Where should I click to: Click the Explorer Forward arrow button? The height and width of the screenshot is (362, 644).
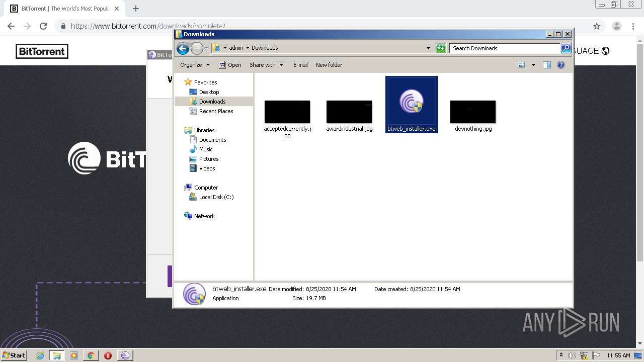click(x=197, y=48)
